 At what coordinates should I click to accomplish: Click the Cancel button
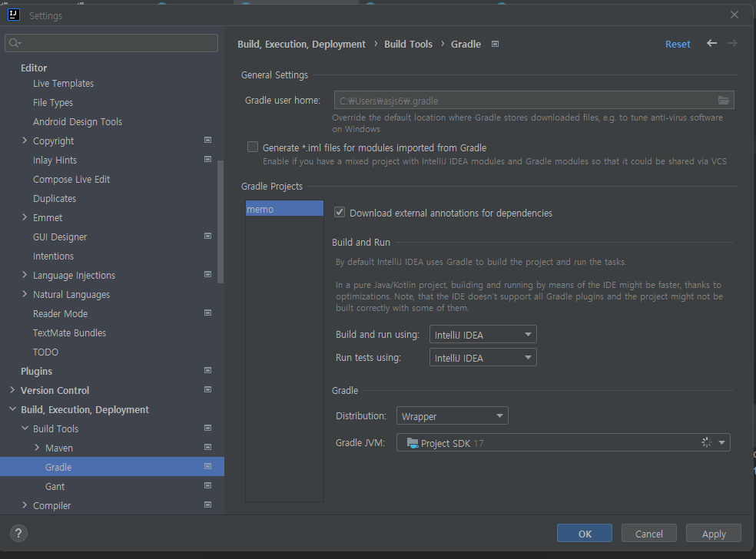click(x=649, y=534)
